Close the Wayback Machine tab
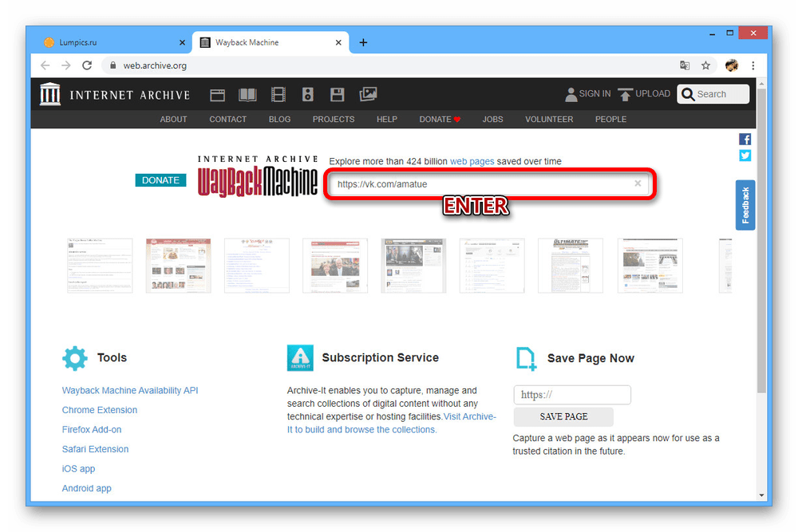 [x=338, y=43]
